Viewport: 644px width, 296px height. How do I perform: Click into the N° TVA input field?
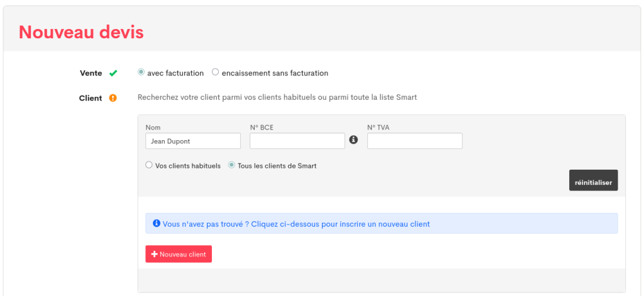pos(414,141)
